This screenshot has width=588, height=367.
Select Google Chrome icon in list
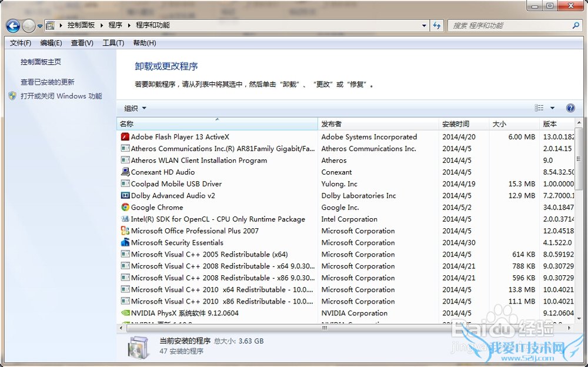125,207
